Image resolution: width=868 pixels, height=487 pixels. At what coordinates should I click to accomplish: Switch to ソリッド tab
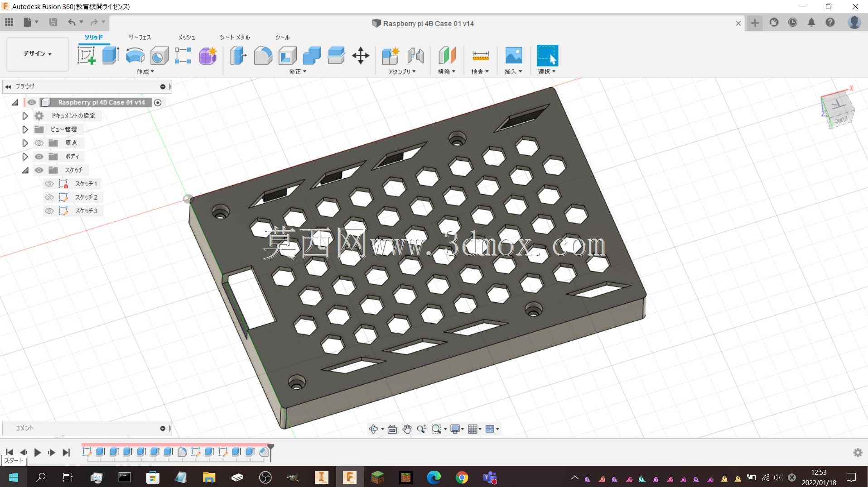point(94,37)
